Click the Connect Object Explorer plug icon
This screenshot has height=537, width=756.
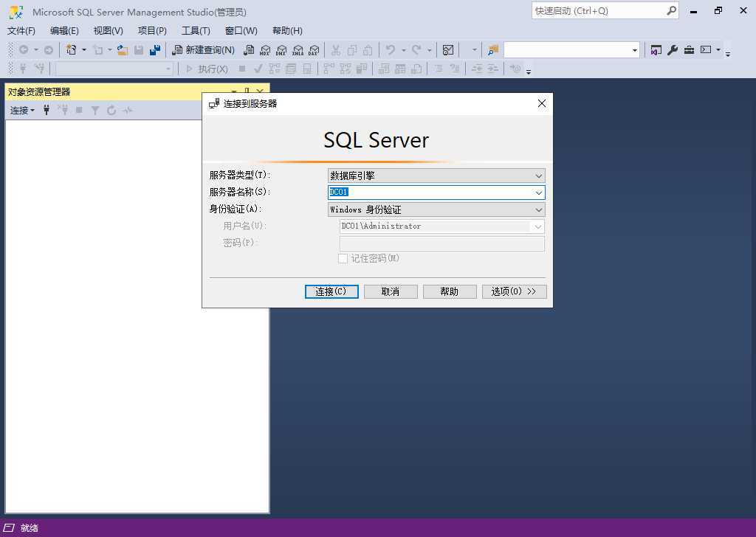pos(47,111)
